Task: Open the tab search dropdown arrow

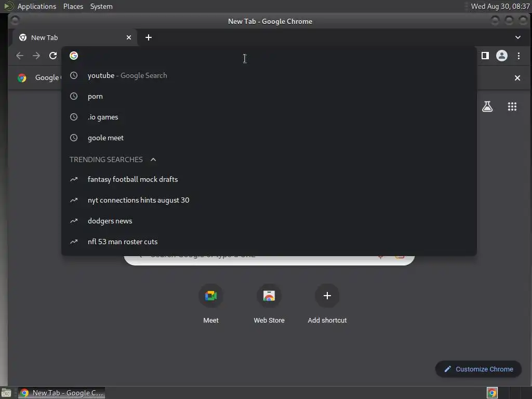Action: coord(518,37)
